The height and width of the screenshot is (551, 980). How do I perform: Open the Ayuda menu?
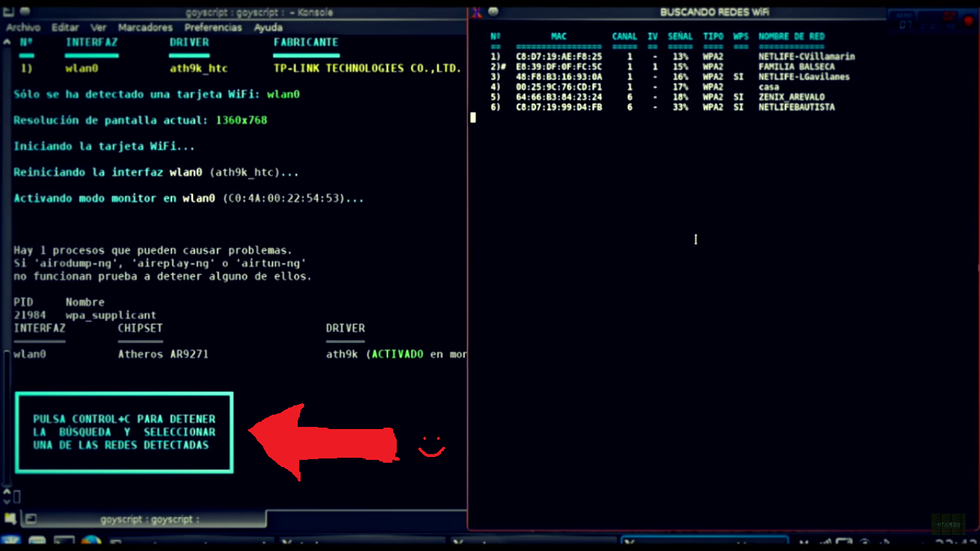(268, 27)
